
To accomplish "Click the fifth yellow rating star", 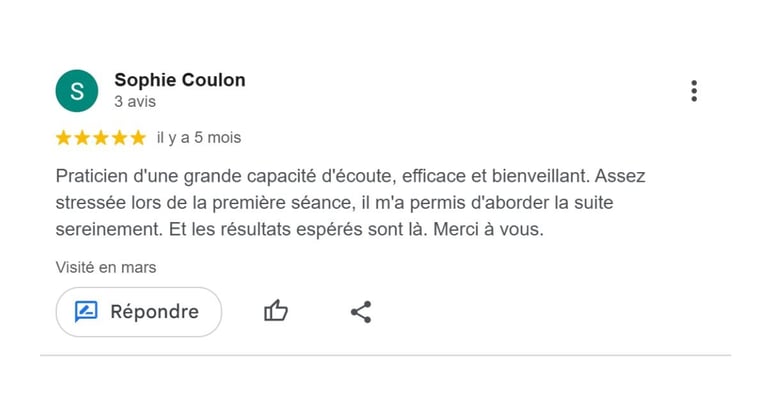I will click(138, 138).
